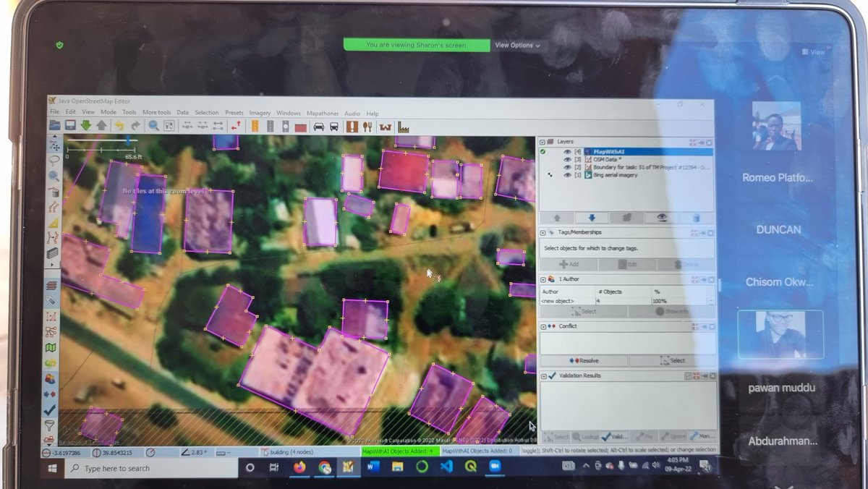Delete the selected layer with trash button
Viewport: 868px width, 489px height.
[696, 217]
